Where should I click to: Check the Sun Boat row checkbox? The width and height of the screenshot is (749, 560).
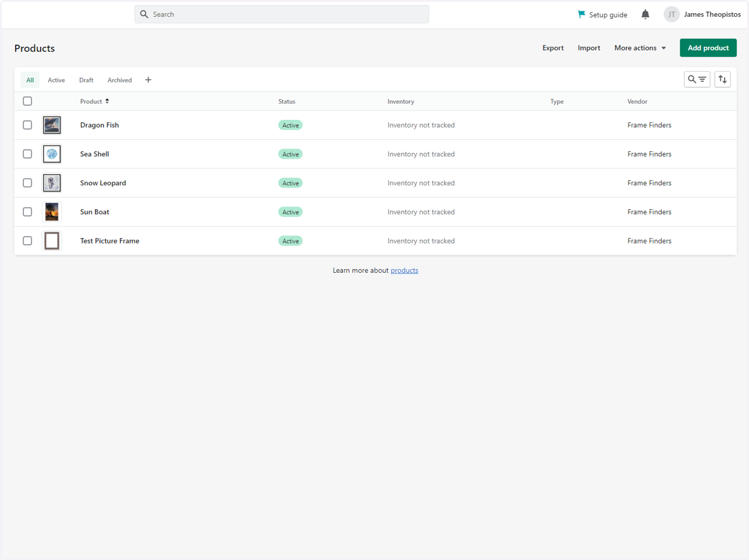(27, 212)
